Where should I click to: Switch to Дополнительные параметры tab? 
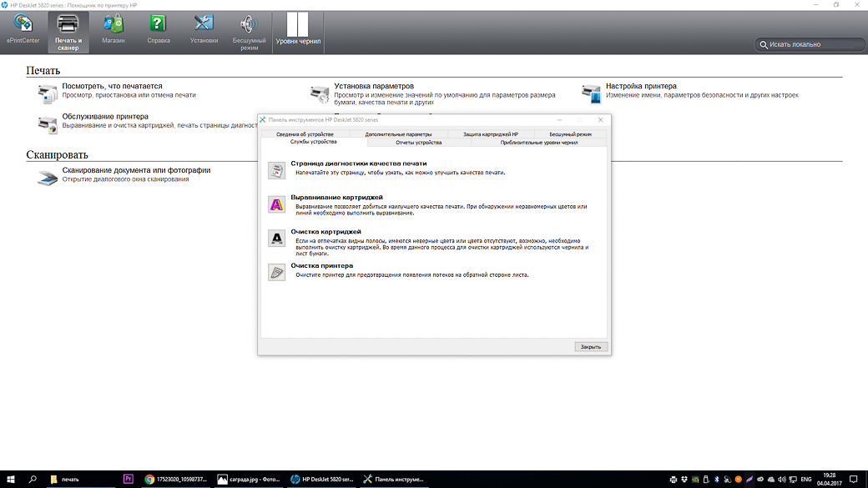pyautogui.click(x=398, y=134)
